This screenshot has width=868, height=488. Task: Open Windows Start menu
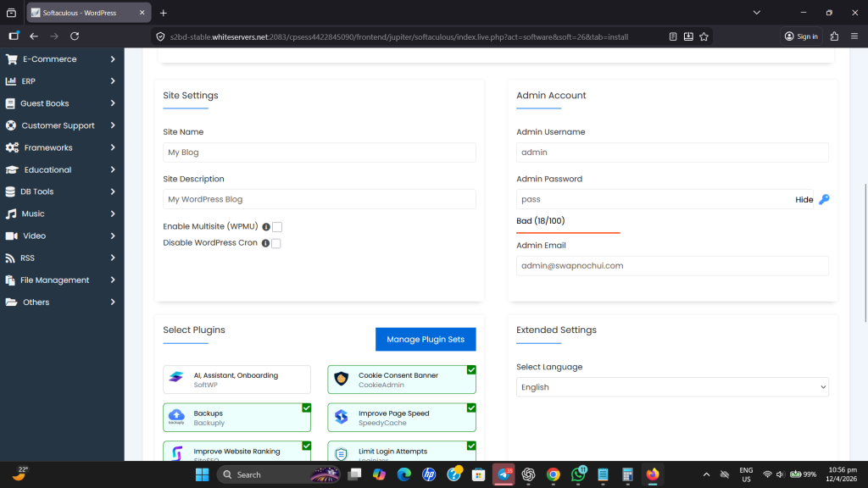click(x=202, y=474)
